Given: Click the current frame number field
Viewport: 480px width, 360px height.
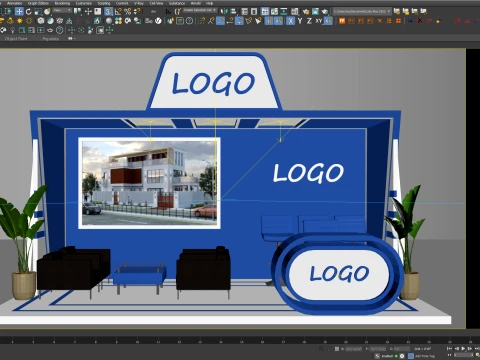Looking at the screenshot, I should pos(464,356).
